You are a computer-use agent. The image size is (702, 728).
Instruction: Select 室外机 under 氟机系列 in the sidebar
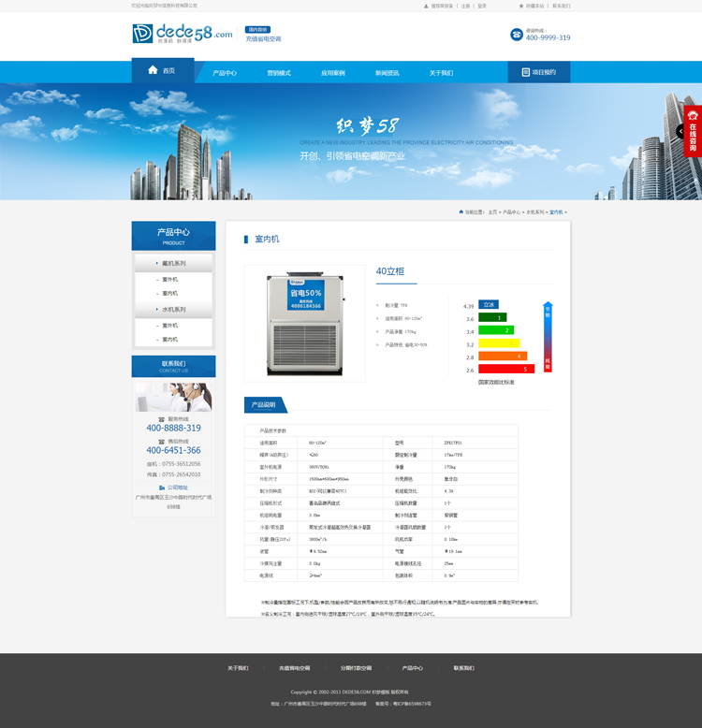169,279
